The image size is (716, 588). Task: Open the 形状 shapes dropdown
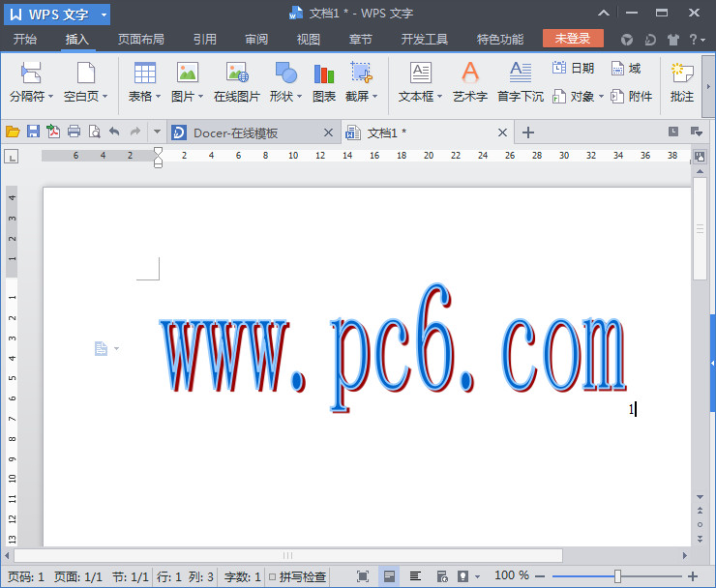click(x=285, y=97)
